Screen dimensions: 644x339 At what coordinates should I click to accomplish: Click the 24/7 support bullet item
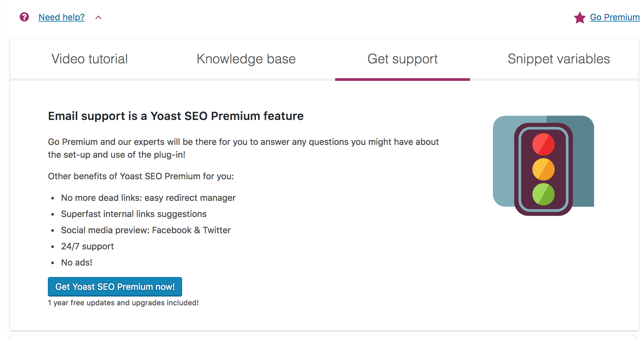coord(87,246)
